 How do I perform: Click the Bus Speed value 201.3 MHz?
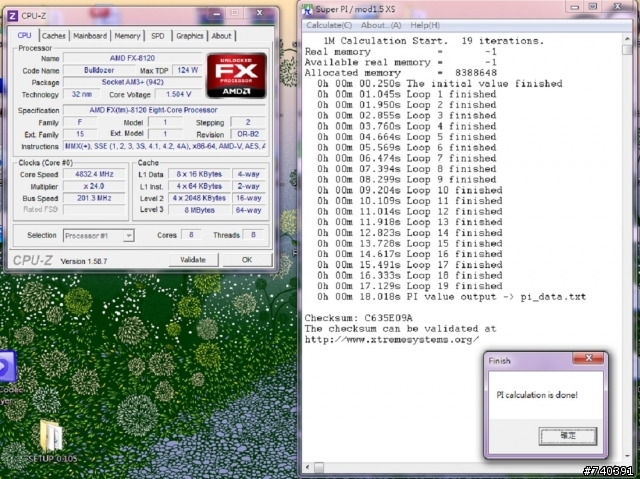94,198
